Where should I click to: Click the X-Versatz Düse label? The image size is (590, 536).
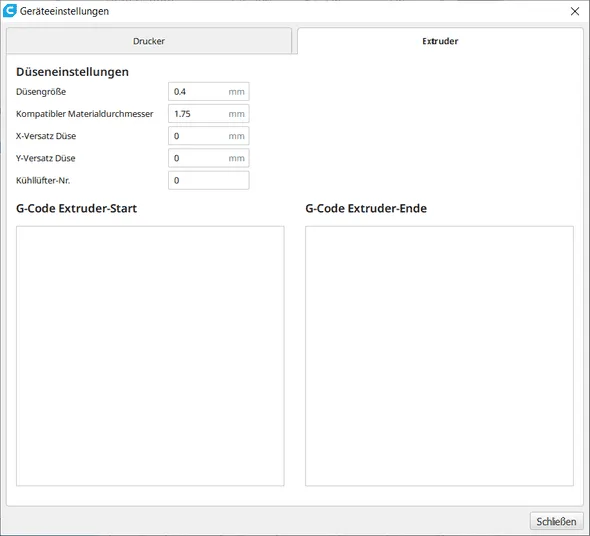coord(46,136)
